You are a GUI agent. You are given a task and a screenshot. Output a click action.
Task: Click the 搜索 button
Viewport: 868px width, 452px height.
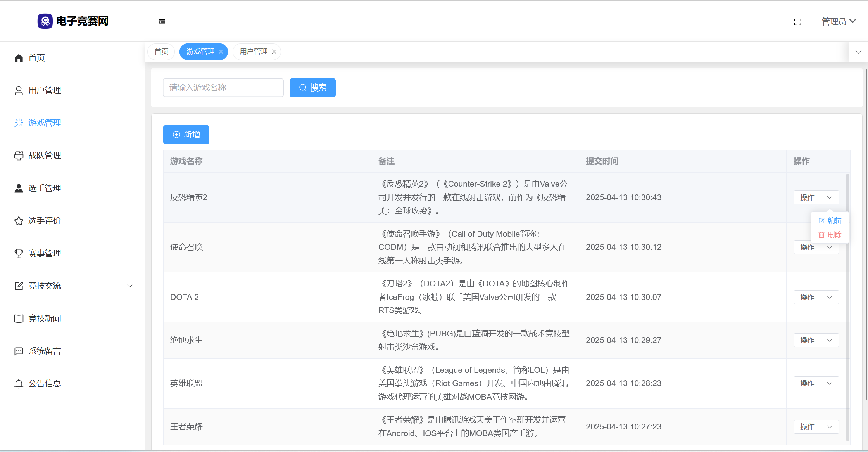pyautogui.click(x=312, y=88)
